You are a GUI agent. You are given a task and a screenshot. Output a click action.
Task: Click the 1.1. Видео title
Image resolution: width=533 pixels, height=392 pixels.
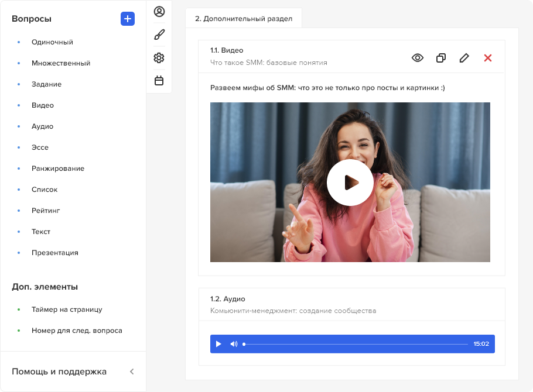coord(227,50)
